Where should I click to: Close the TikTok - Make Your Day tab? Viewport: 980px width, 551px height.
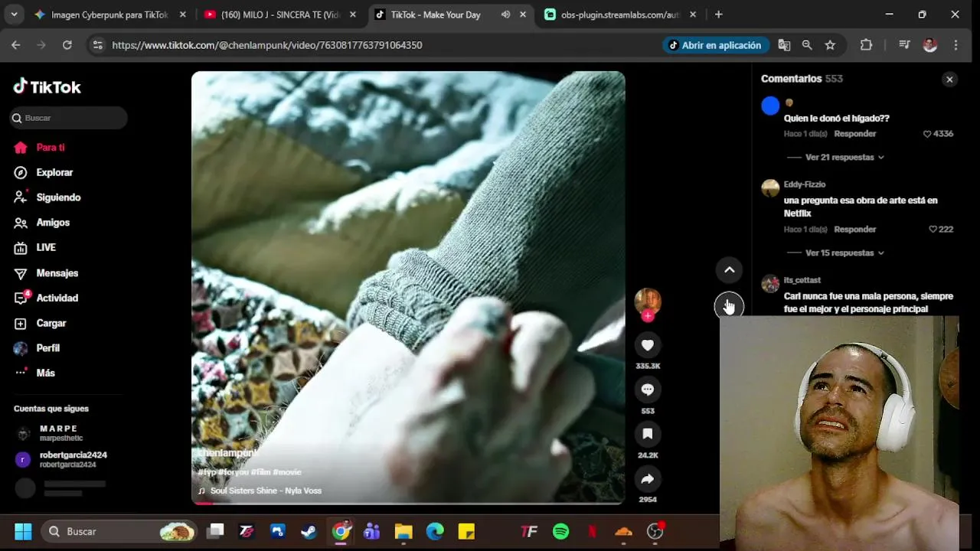(523, 15)
